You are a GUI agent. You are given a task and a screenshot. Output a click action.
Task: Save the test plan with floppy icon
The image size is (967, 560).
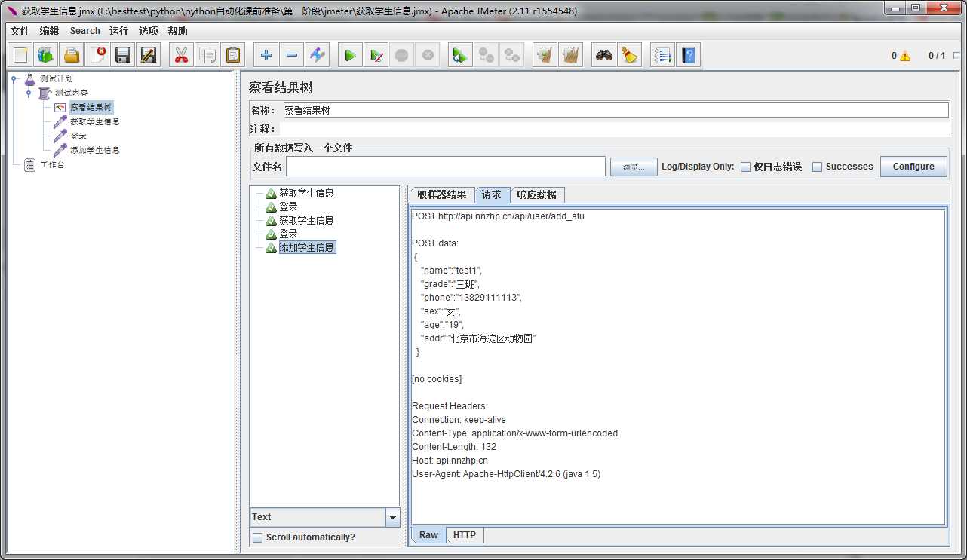[x=123, y=55]
